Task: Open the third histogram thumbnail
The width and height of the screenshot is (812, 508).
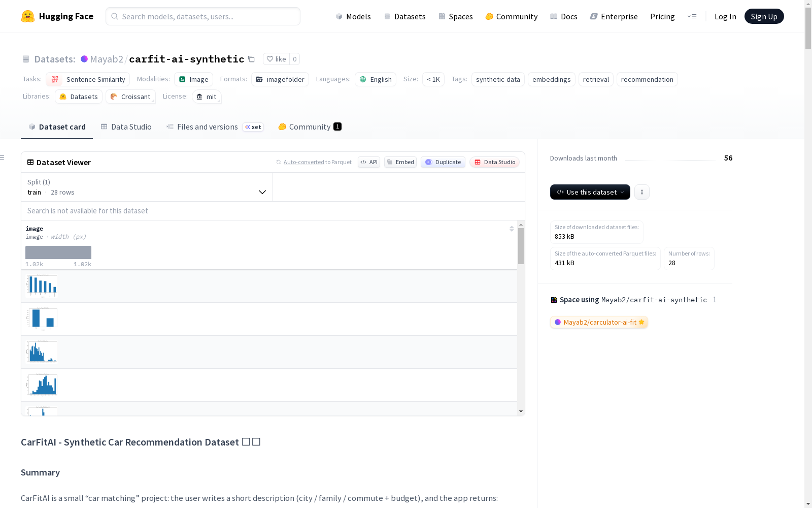Action: pos(42,352)
